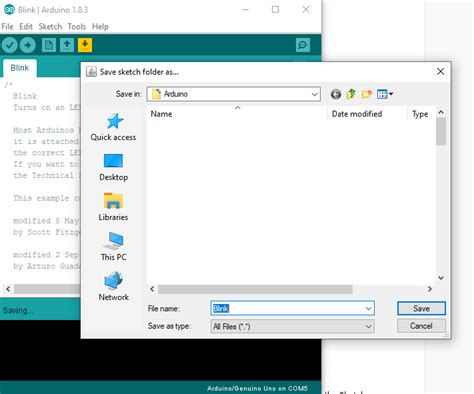
Task: Open the Help menu in Arduino
Action: click(100, 27)
